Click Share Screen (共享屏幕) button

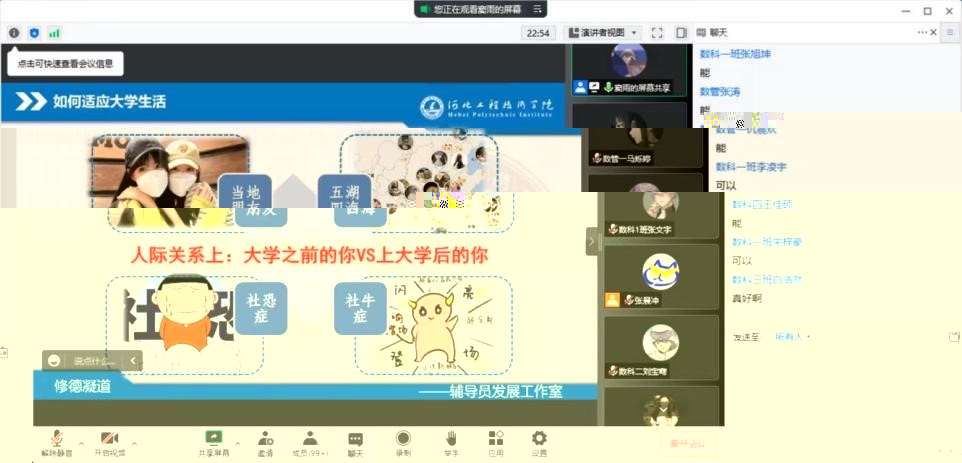(213, 443)
